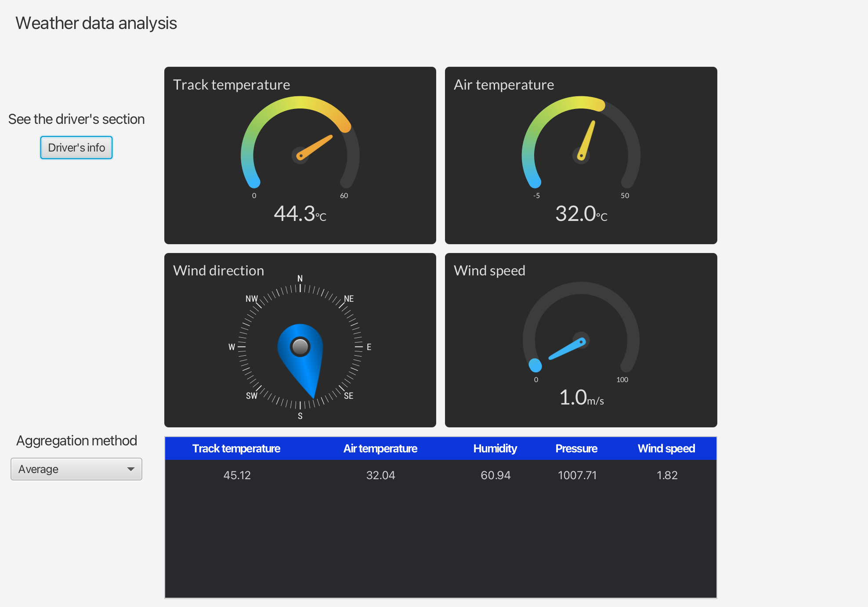The width and height of the screenshot is (868, 607).
Task: Click the Humidity column header
Action: click(x=495, y=448)
